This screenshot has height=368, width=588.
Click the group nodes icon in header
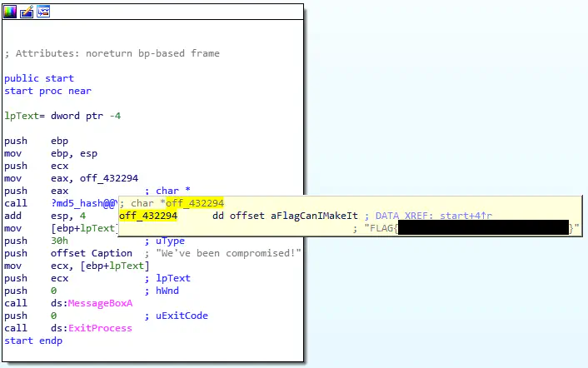43,11
